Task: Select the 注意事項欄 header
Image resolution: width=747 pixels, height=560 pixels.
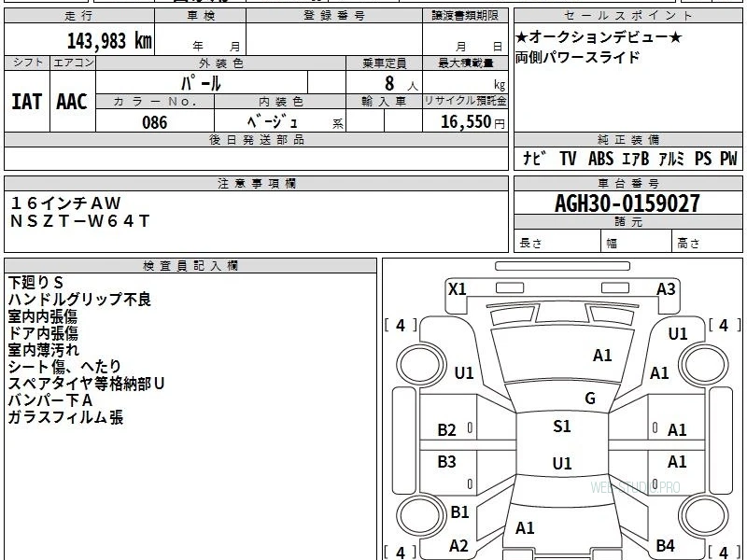Action: [256, 183]
